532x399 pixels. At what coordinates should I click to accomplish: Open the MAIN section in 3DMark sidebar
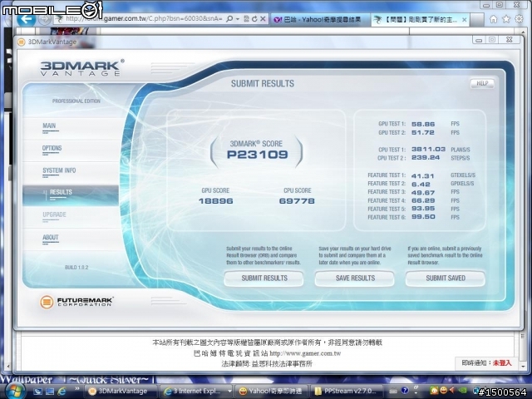coord(49,126)
